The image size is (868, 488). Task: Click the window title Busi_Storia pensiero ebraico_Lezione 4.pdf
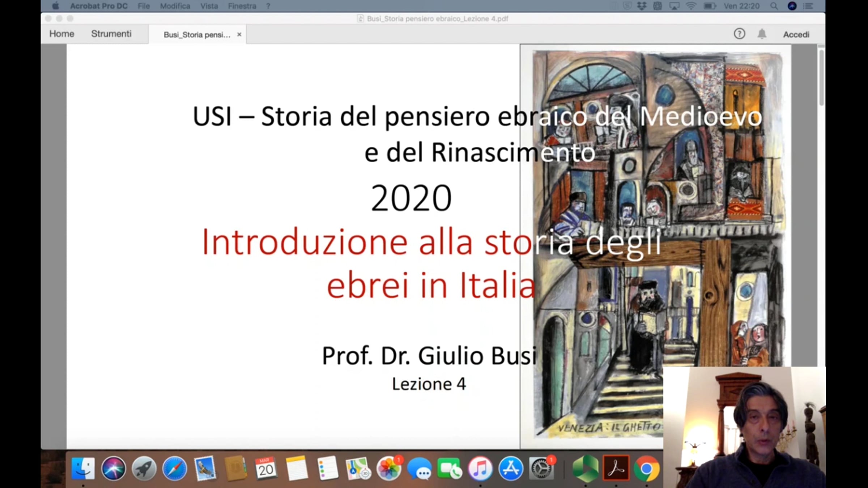[x=437, y=19]
